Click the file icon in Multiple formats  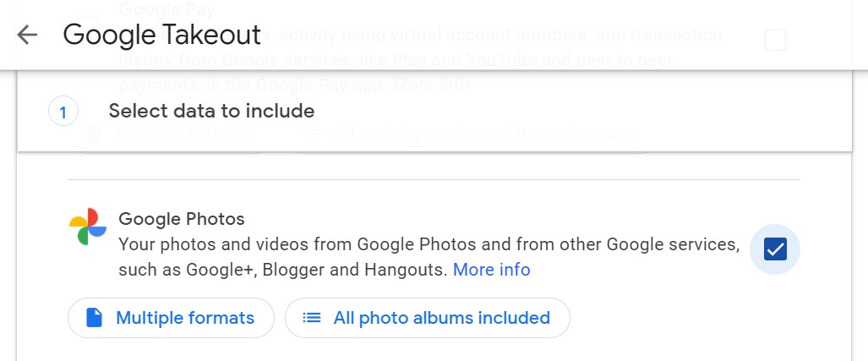(x=95, y=318)
